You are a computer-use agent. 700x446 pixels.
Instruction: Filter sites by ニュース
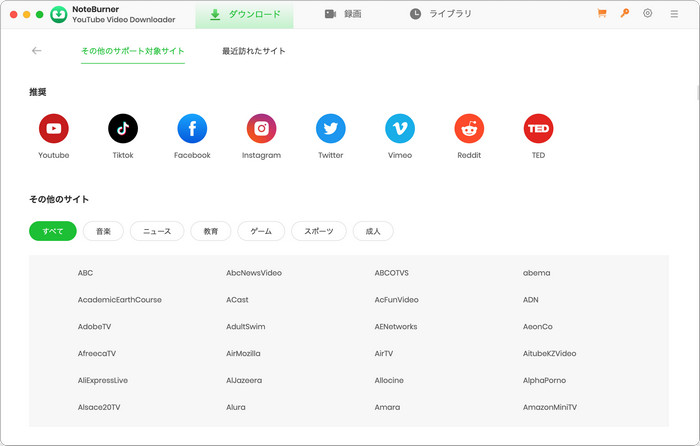point(157,231)
